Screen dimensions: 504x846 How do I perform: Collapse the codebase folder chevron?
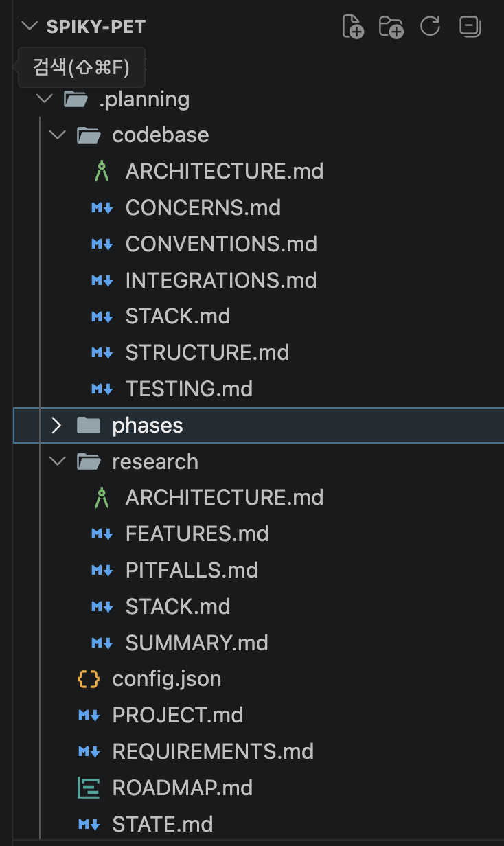[x=58, y=135]
